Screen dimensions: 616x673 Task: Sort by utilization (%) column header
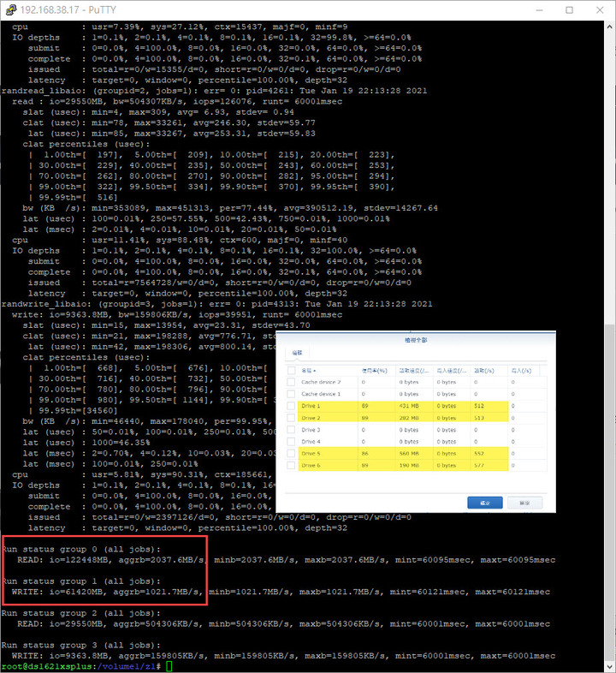pyautogui.click(x=376, y=371)
